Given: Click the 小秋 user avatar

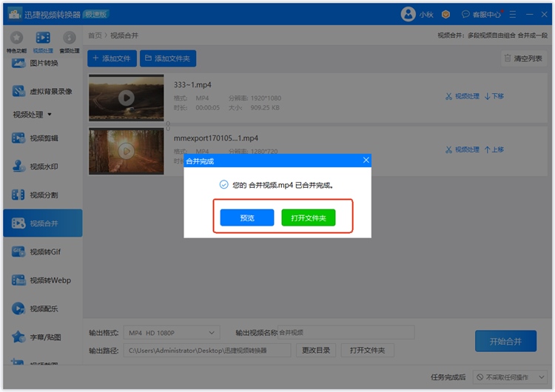Looking at the screenshot, I should [x=408, y=14].
